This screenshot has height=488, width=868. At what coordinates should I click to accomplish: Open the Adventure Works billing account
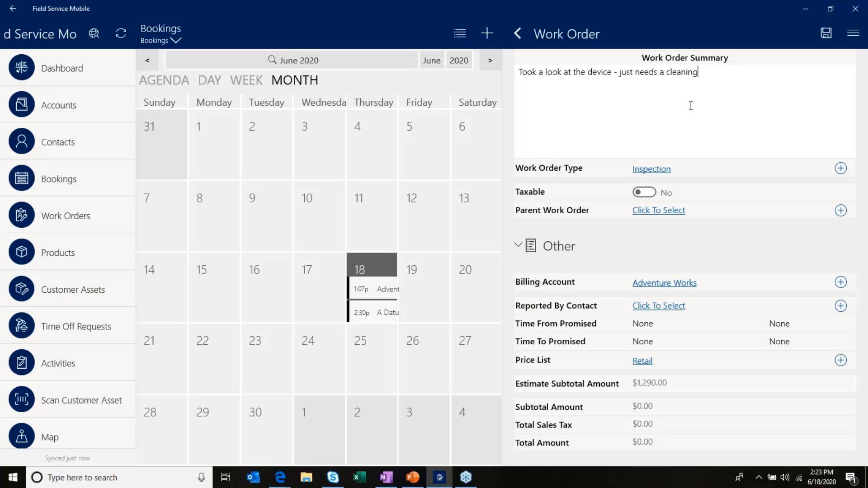pos(664,282)
